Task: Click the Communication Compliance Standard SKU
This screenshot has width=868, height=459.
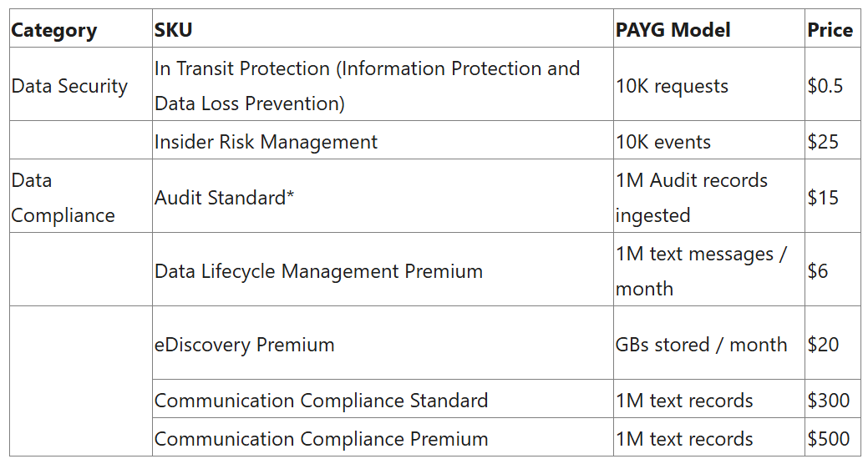Action: coord(321,401)
